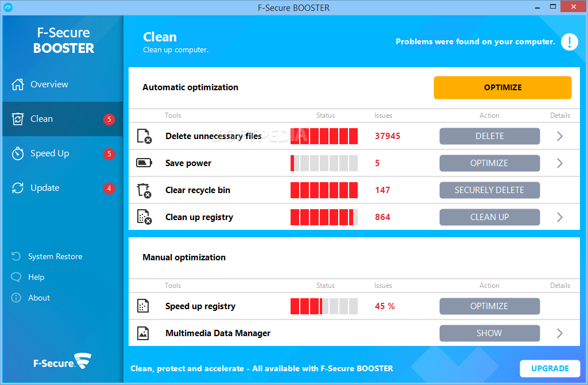Click the Delete unnecessary files status bar
The image size is (588, 385).
pyautogui.click(x=324, y=136)
